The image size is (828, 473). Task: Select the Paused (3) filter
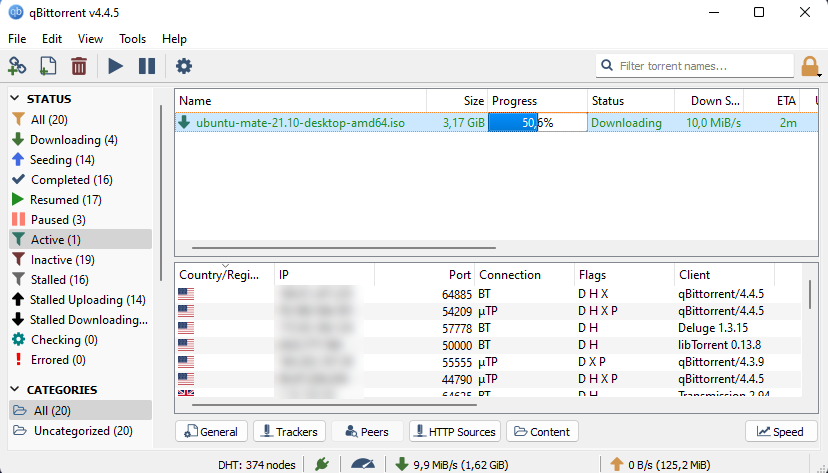pyautogui.click(x=80, y=220)
